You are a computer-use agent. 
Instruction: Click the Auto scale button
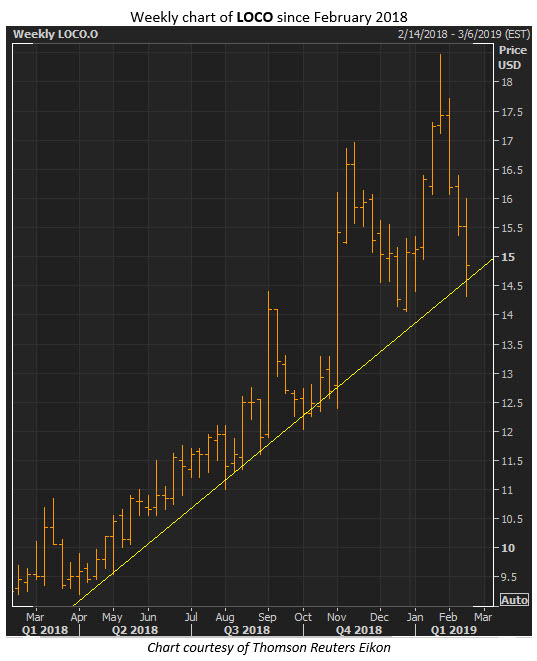(514, 600)
